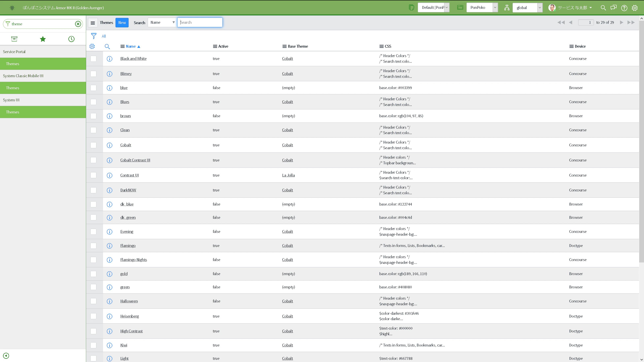Collapse the navigator using bottom arrow icon

pos(6,356)
